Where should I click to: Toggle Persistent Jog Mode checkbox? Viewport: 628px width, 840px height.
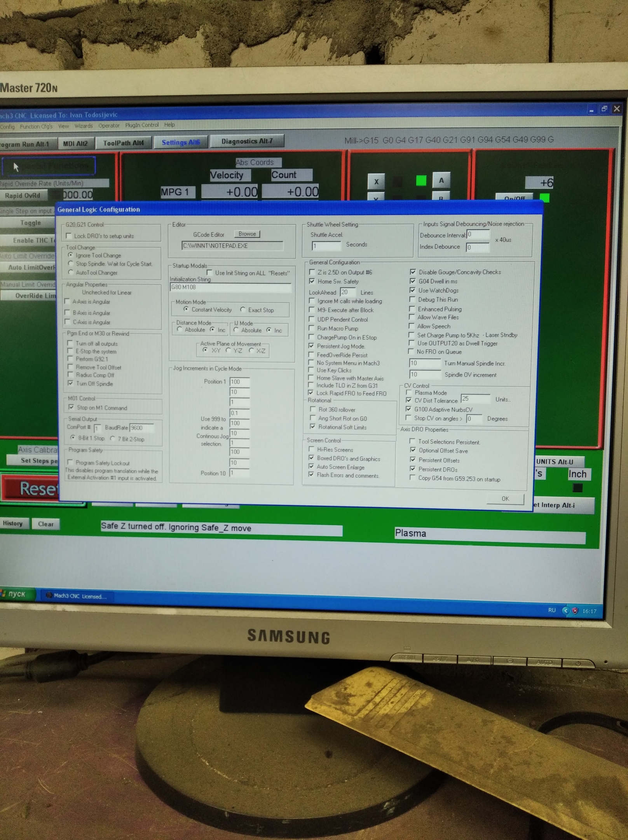[x=311, y=346]
